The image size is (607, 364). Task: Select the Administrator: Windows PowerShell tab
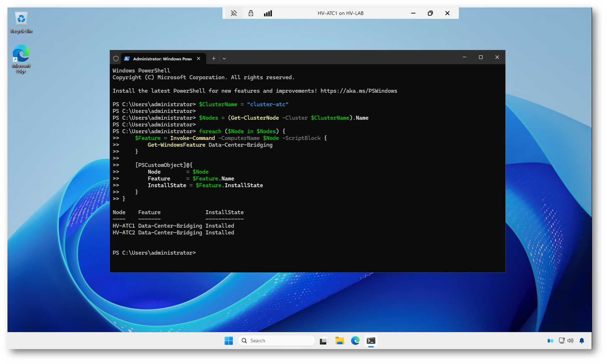[x=162, y=59]
